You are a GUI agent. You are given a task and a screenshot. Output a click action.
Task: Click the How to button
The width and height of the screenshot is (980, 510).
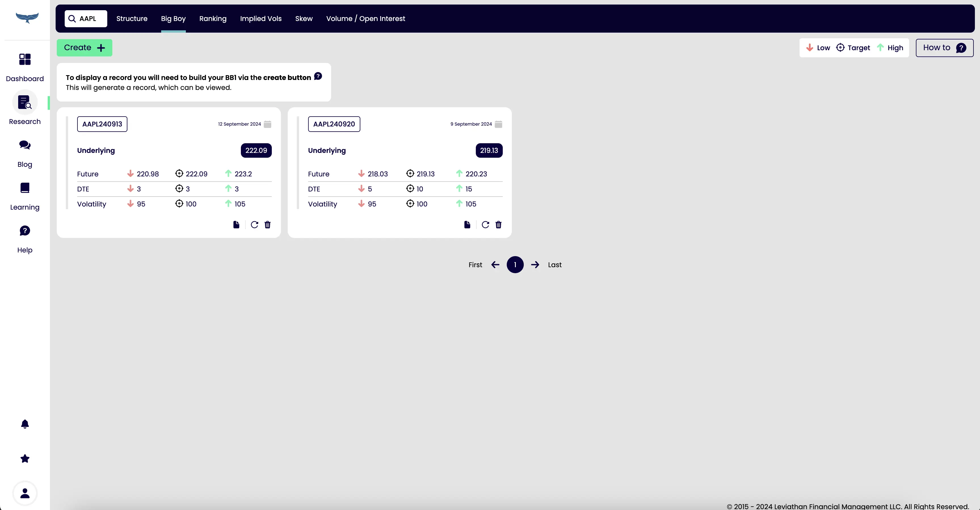(x=944, y=48)
